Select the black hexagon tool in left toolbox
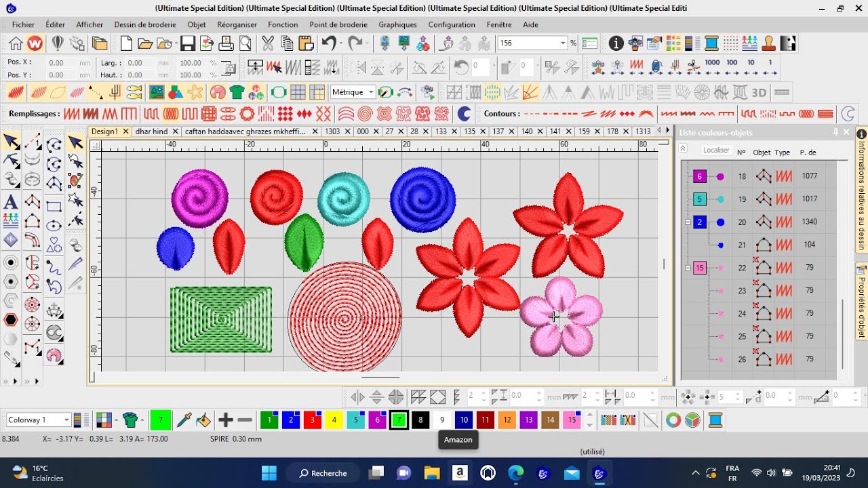This screenshot has height=488, width=868. click(x=11, y=320)
